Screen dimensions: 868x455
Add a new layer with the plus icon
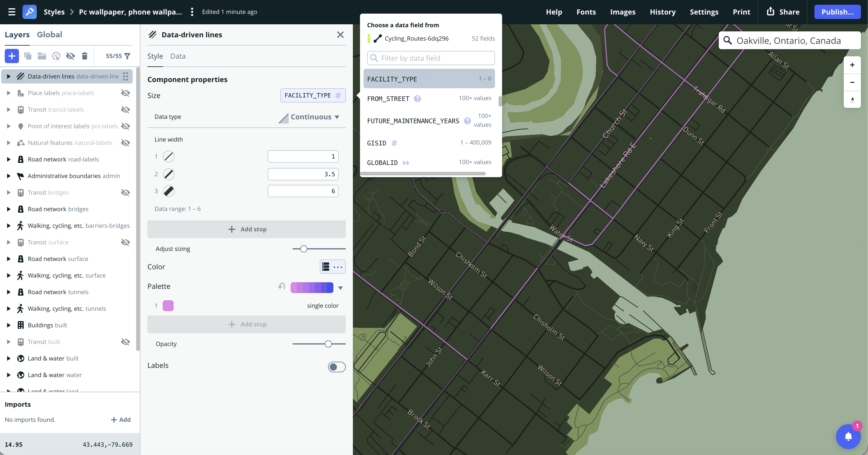click(x=12, y=56)
